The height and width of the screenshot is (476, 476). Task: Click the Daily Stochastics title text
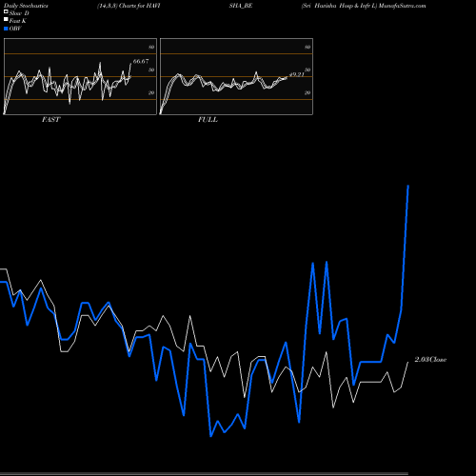click(x=26, y=6)
